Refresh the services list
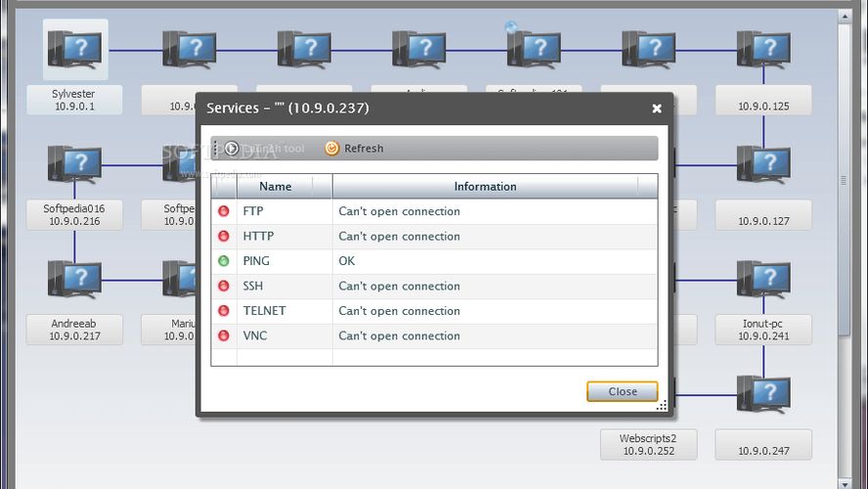 354,149
